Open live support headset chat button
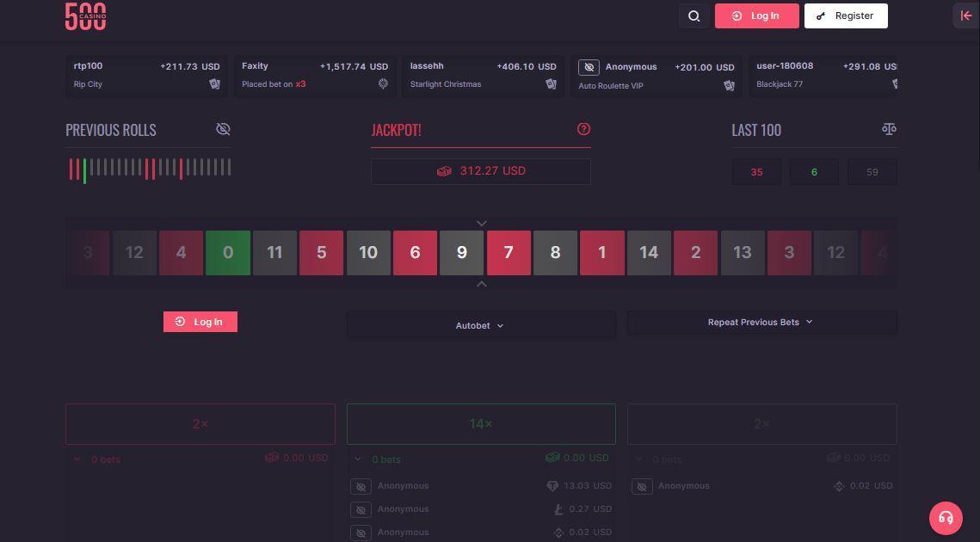Screen dimensions: 980x542 [x=946, y=518]
